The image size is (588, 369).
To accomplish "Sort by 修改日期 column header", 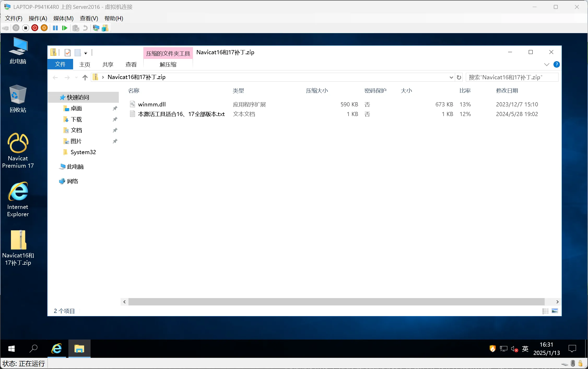I will (507, 91).
